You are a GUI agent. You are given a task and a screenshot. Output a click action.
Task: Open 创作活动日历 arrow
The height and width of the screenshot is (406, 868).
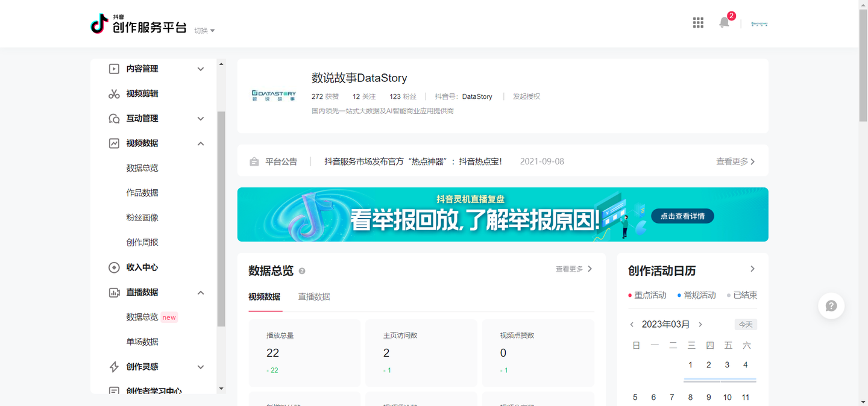pyautogui.click(x=752, y=269)
